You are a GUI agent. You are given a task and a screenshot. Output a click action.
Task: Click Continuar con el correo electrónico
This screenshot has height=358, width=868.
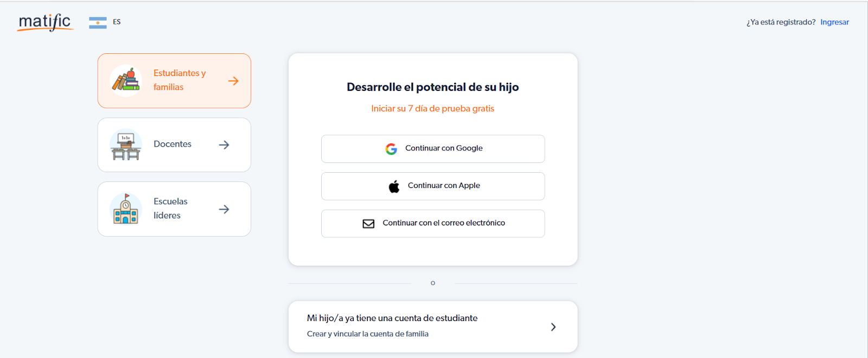point(433,224)
